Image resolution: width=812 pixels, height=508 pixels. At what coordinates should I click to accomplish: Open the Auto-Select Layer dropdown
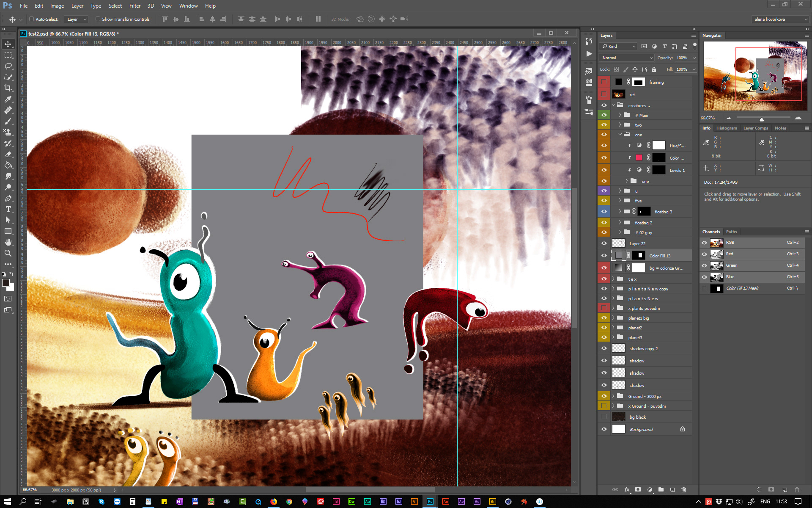pos(76,19)
